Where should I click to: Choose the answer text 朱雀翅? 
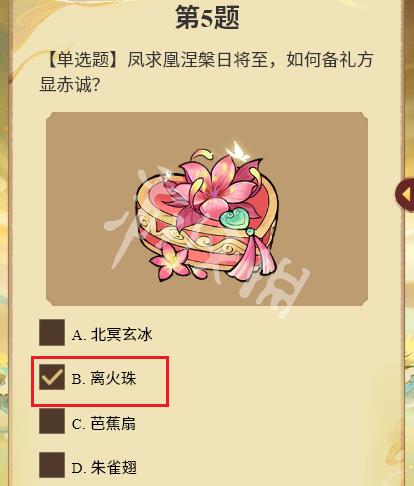click(114, 467)
